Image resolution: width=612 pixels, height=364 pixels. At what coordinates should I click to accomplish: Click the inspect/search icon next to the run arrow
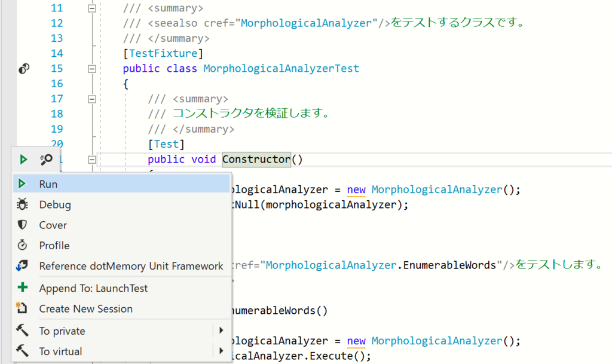[x=46, y=159]
